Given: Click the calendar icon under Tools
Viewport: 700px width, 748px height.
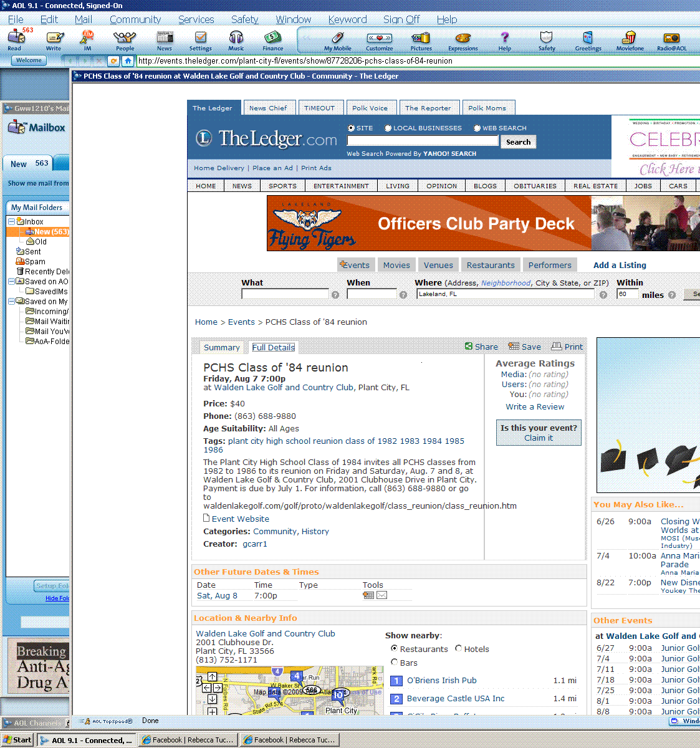Looking at the screenshot, I should point(368,595).
